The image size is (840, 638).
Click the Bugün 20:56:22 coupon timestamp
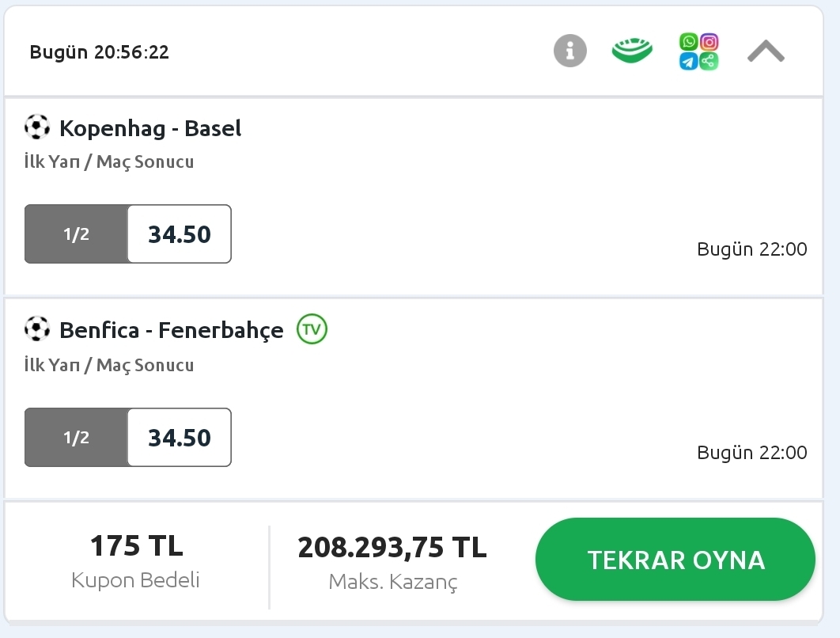point(99,52)
